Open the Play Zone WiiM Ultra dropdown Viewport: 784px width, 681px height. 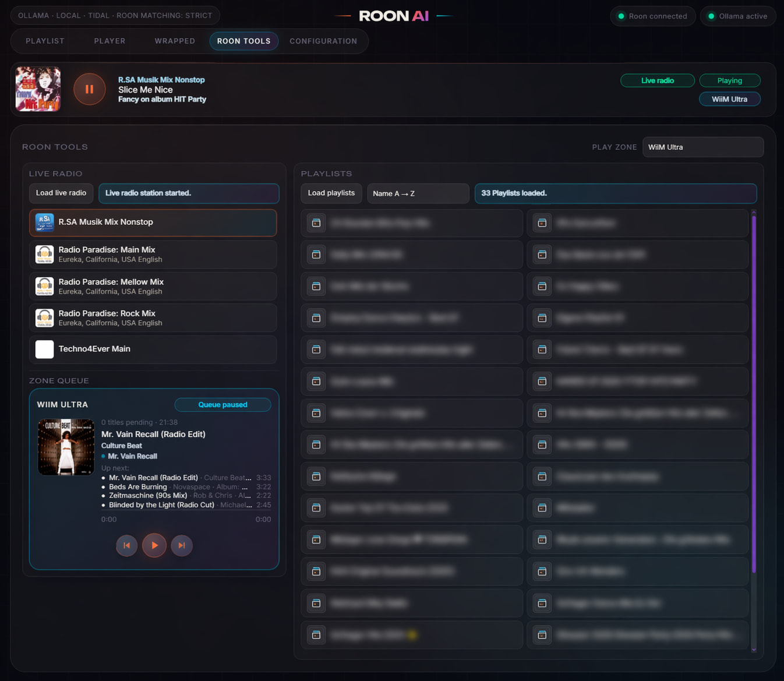[703, 147]
